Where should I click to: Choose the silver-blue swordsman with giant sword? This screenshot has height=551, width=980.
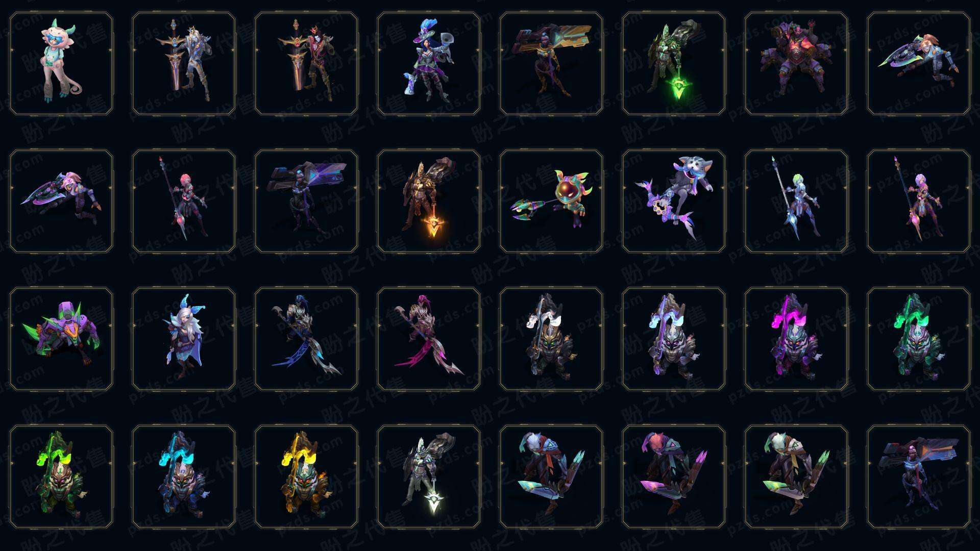tap(184, 63)
